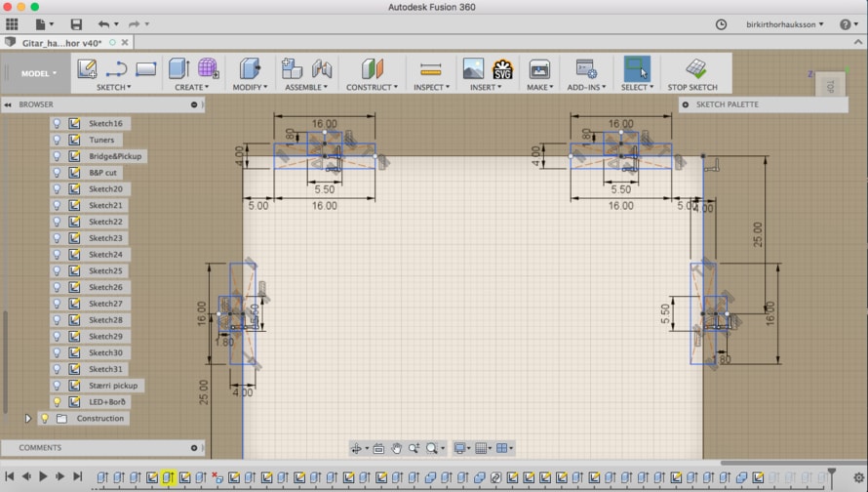This screenshot has width=868, height=492.
Task: Open the ASSEMBLE menu
Action: click(x=306, y=87)
